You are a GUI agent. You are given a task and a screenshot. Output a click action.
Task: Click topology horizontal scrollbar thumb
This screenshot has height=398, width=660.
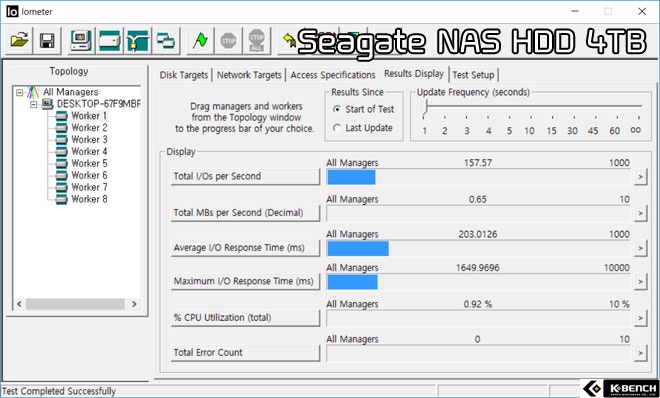pyautogui.click(x=75, y=304)
